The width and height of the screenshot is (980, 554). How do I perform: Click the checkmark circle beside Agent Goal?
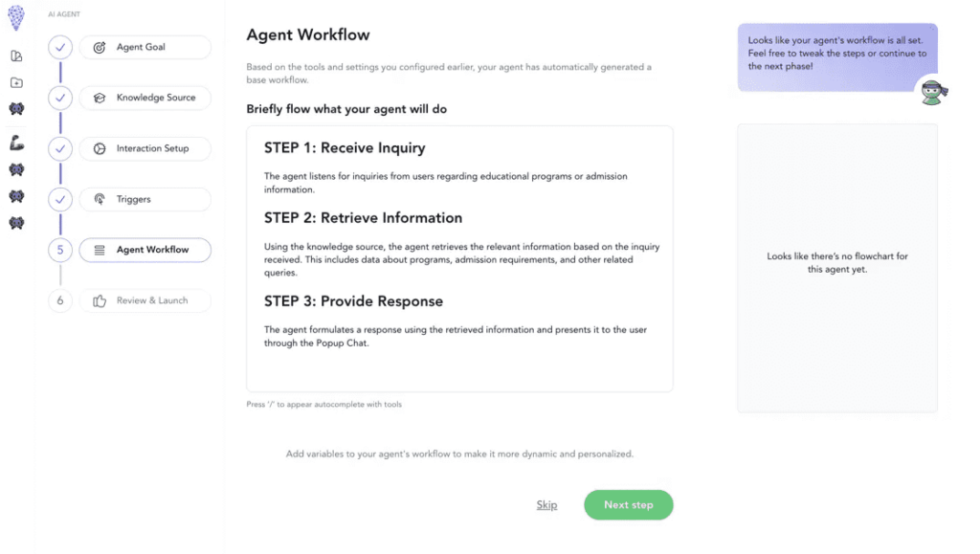pos(59,47)
